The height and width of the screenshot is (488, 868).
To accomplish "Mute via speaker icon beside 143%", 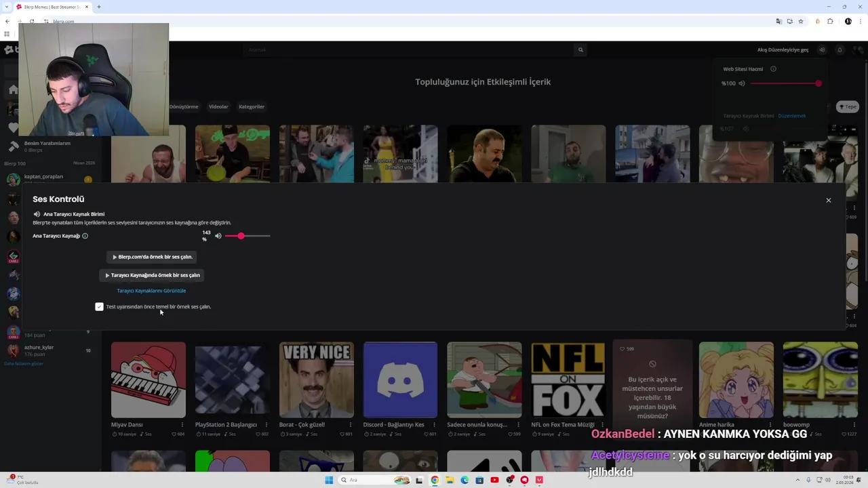I will pos(218,236).
